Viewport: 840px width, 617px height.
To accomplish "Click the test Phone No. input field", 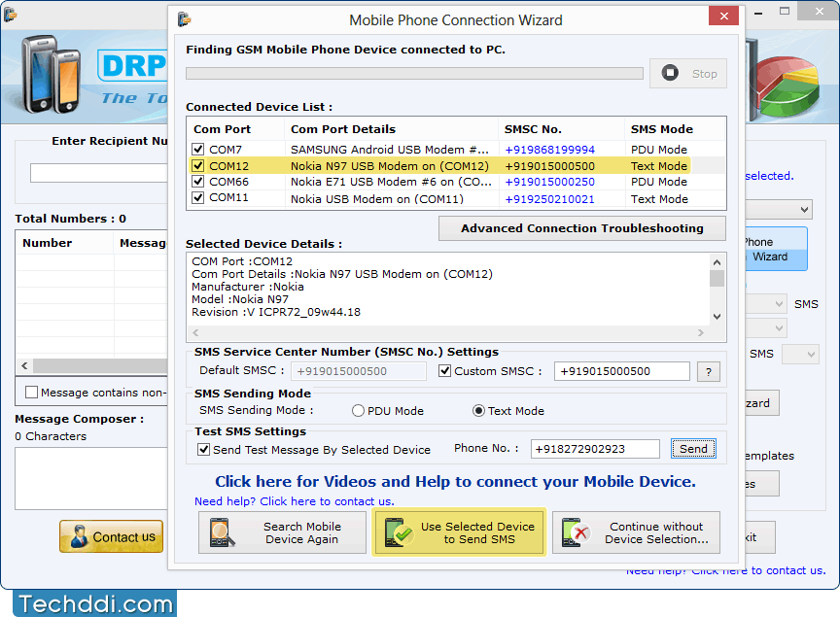I will (595, 449).
